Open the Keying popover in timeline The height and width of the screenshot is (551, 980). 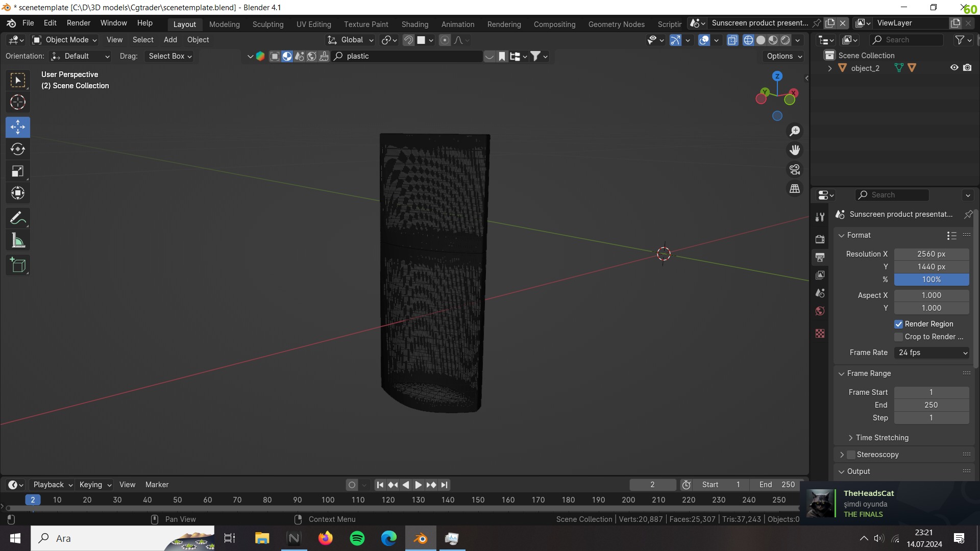click(x=95, y=485)
